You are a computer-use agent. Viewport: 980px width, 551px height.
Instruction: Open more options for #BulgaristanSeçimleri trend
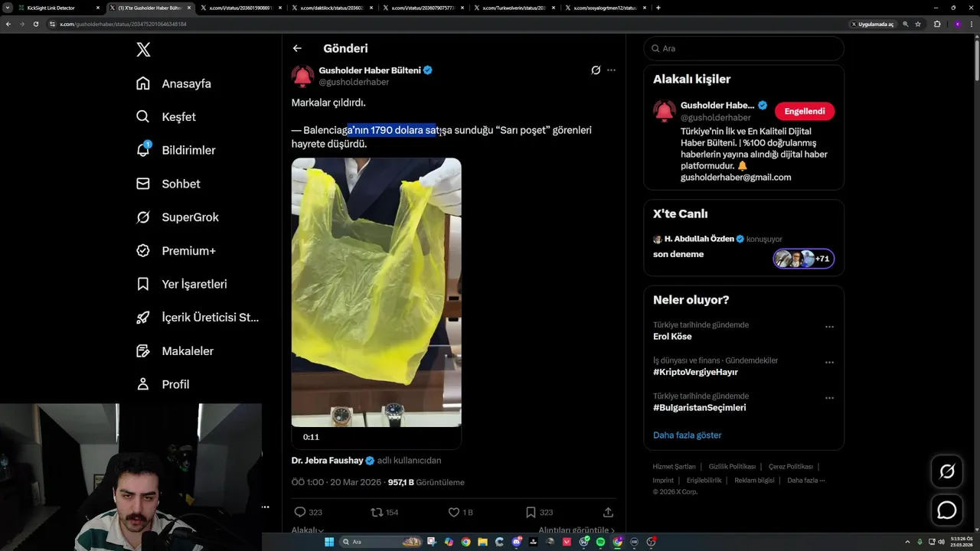tap(829, 398)
